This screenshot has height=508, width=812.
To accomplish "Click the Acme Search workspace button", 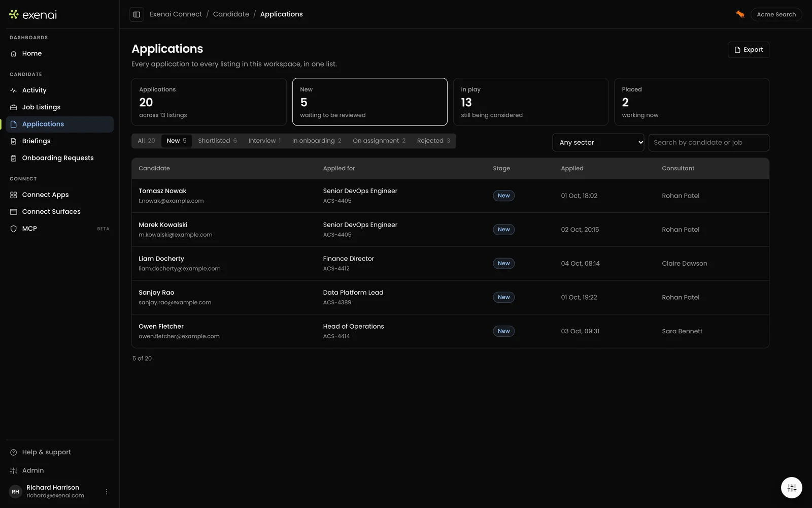I will point(776,14).
